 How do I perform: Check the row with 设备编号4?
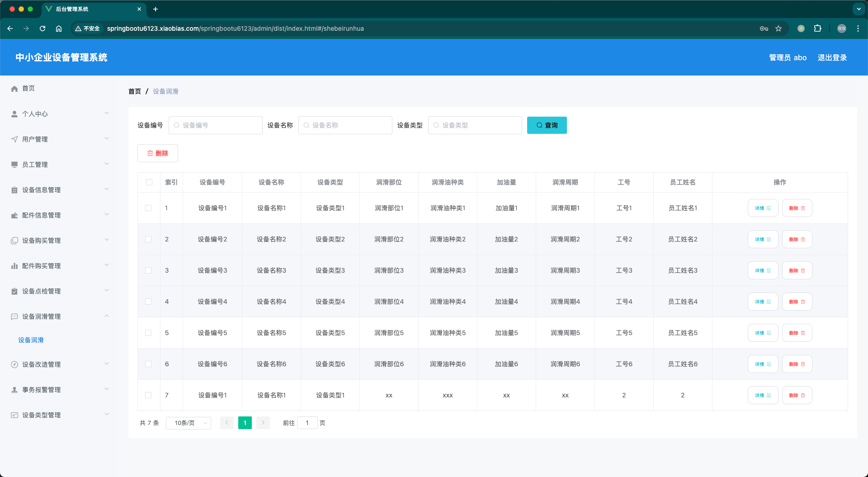coord(148,302)
